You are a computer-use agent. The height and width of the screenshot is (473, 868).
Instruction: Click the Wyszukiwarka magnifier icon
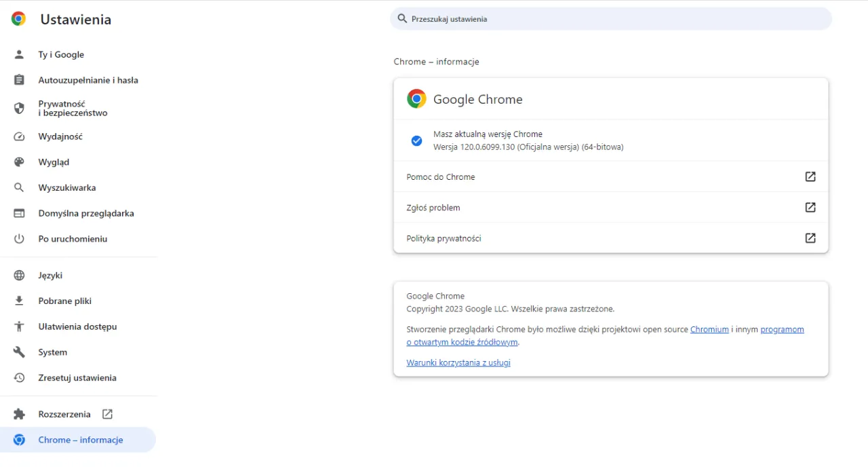19,187
